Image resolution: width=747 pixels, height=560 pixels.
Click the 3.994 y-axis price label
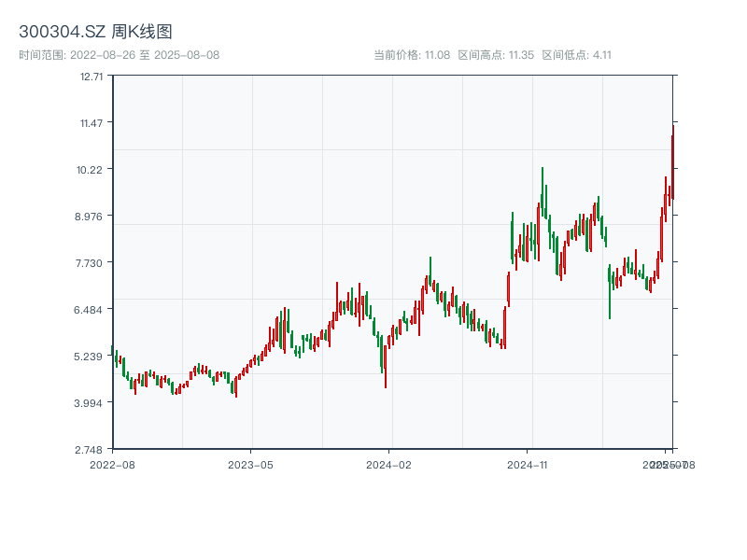pyautogui.click(x=91, y=403)
